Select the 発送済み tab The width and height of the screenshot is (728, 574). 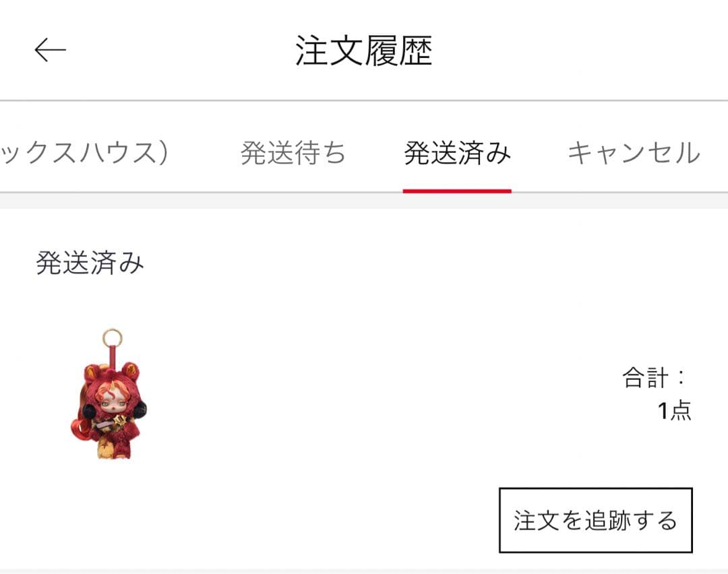click(x=457, y=153)
